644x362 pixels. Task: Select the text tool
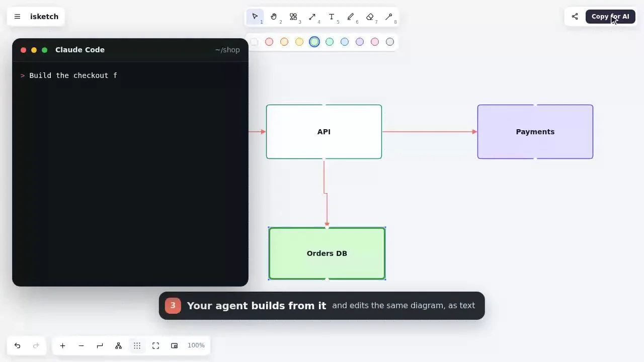(332, 17)
